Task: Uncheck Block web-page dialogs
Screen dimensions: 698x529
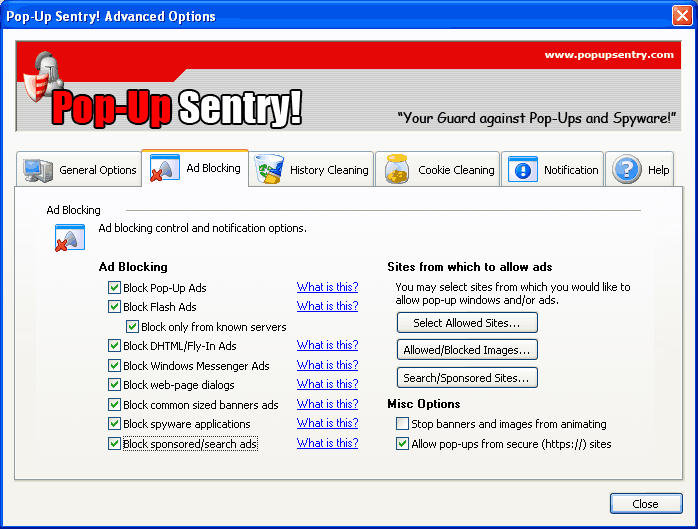Action: pos(114,385)
